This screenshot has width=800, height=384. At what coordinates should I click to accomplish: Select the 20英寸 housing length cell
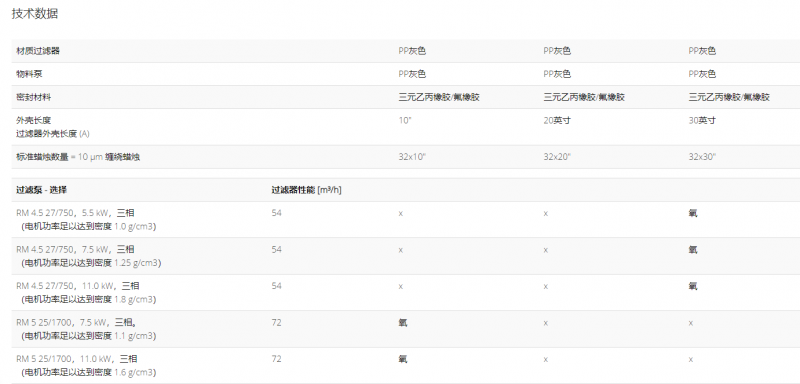point(557,121)
